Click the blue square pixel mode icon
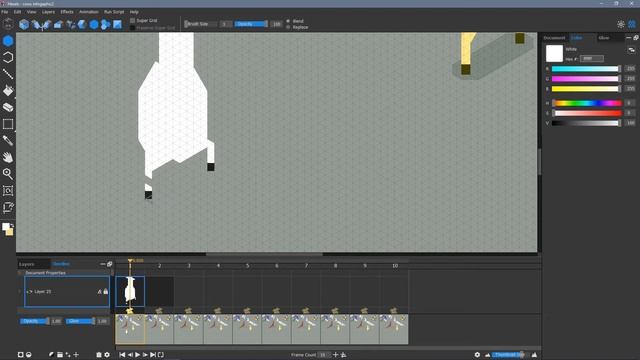Image resolution: width=640 pixels, height=360 pixels. (117, 25)
